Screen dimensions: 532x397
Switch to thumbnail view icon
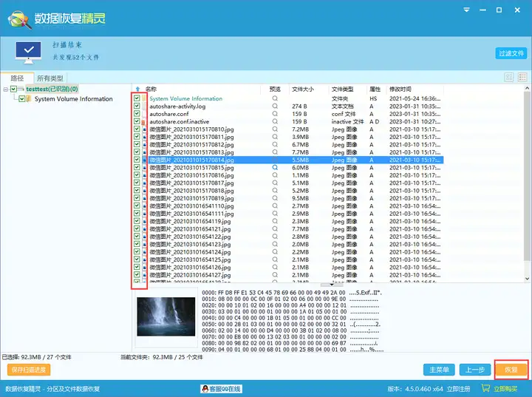pyautogui.click(x=509, y=77)
